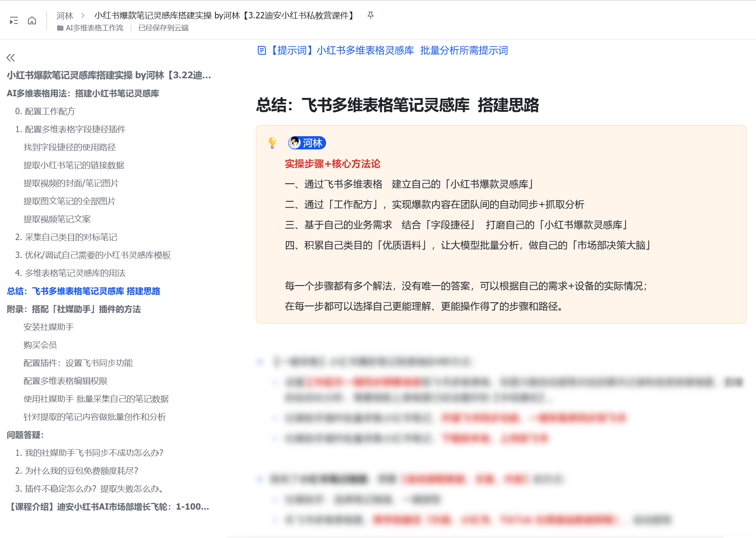Click the AI多维表格工作流 folder icon
756x538 pixels.
click(x=60, y=28)
